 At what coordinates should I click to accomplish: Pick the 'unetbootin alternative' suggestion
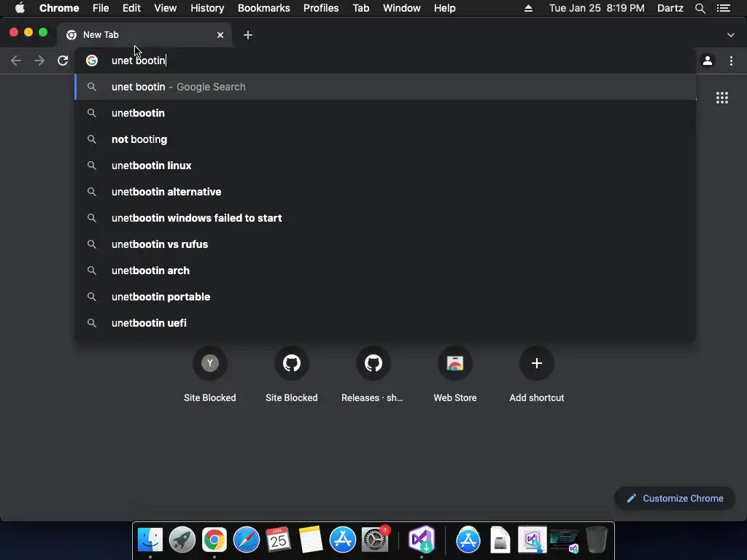tap(385, 192)
